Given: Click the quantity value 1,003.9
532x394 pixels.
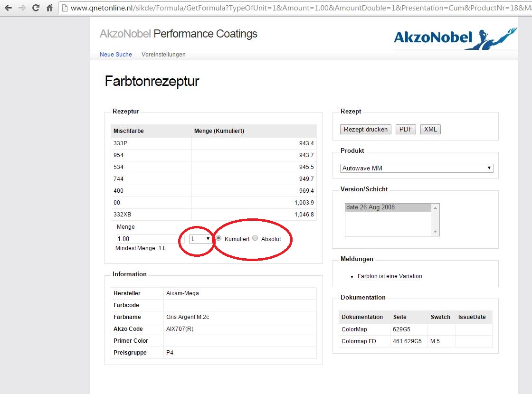Looking at the screenshot, I should pyautogui.click(x=304, y=202).
